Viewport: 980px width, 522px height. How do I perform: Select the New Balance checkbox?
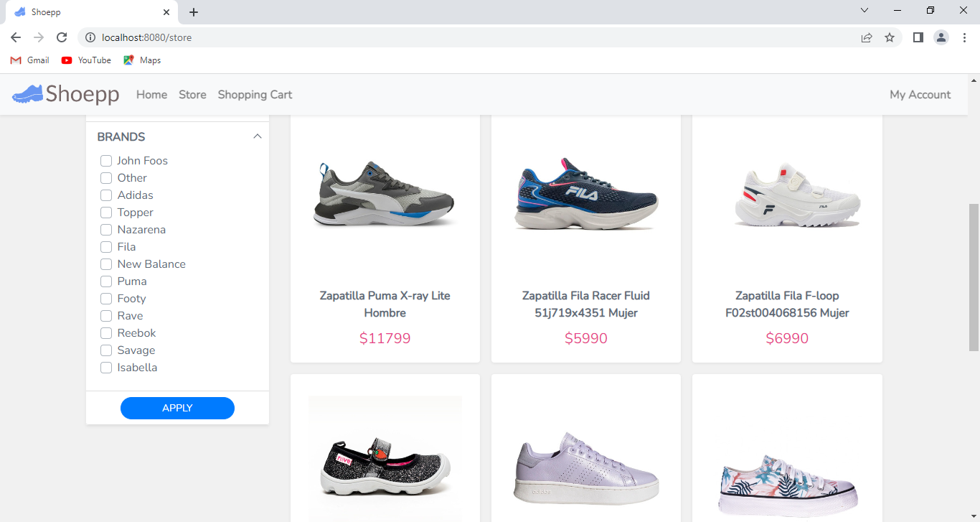coord(105,264)
